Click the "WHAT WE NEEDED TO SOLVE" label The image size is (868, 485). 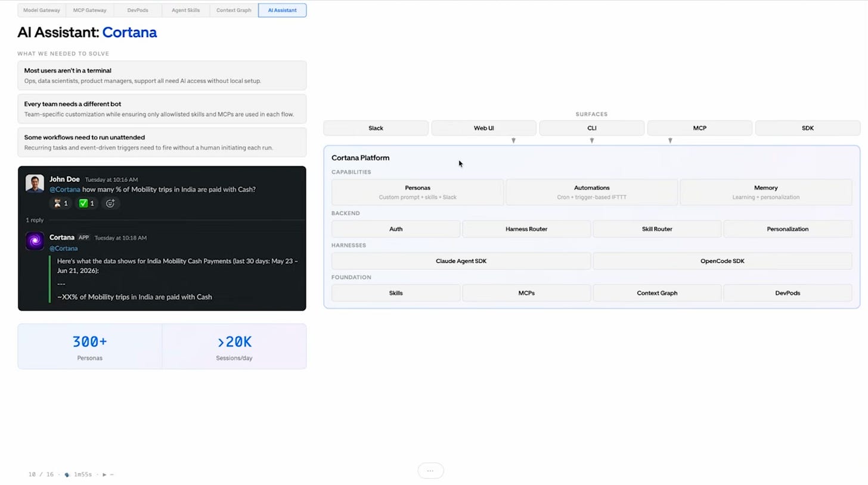point(63,54)
